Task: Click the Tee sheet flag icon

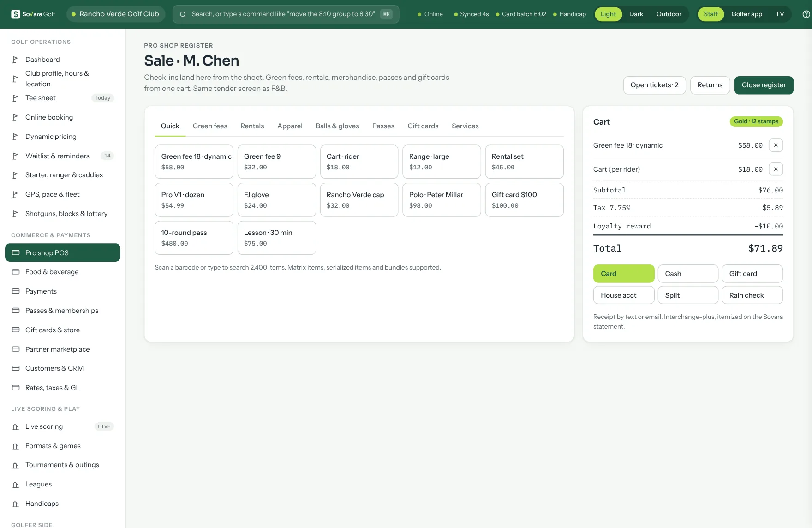Action: (x=15, y=98)
